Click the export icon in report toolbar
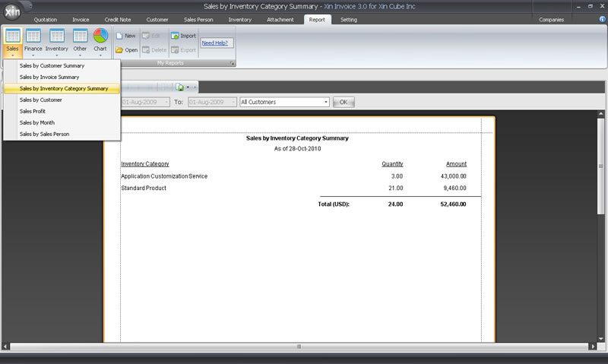The height and width of the screenshot is (364, 608). pos(180,87)
